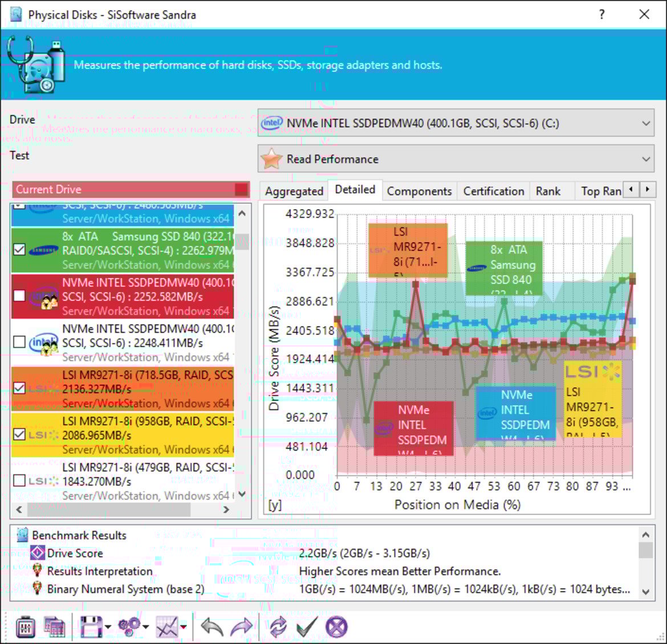Click the copy tables icon in bottom toolbar
Viewport: 667px width, 644px height.
[54, 627]
